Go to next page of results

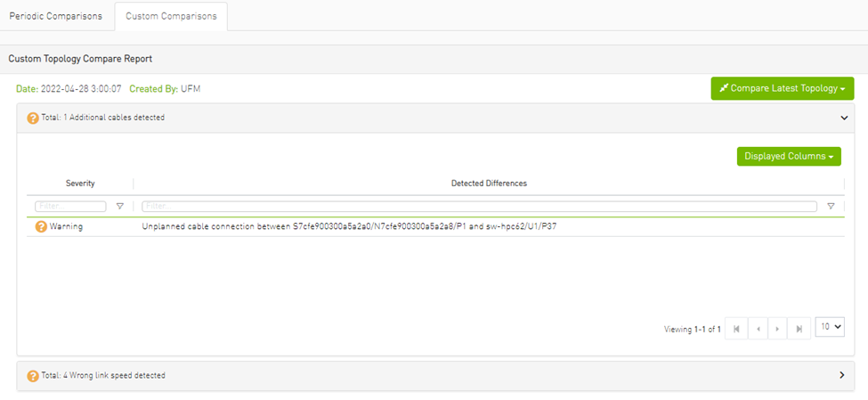click(x=778, y=329)
